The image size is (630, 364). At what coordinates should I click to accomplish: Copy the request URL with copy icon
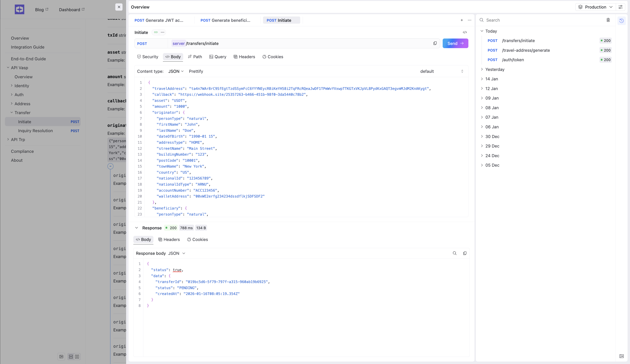435,43
